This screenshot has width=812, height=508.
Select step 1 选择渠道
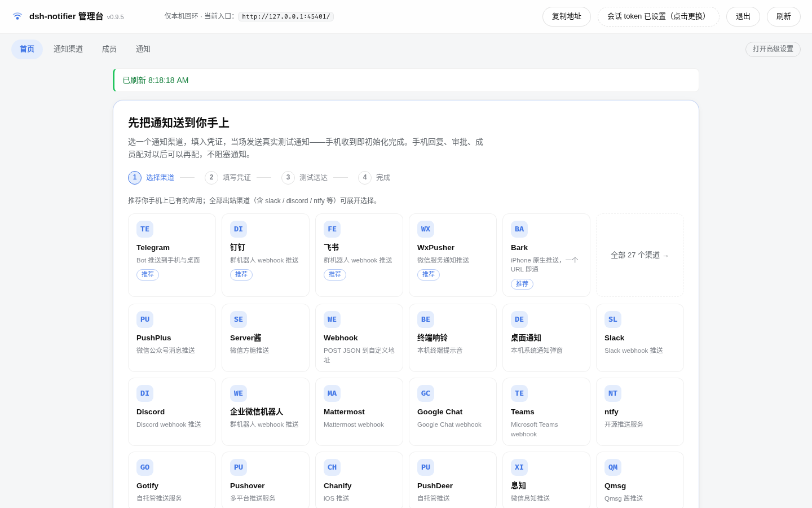pyautogui.click(x=151, y=178)
